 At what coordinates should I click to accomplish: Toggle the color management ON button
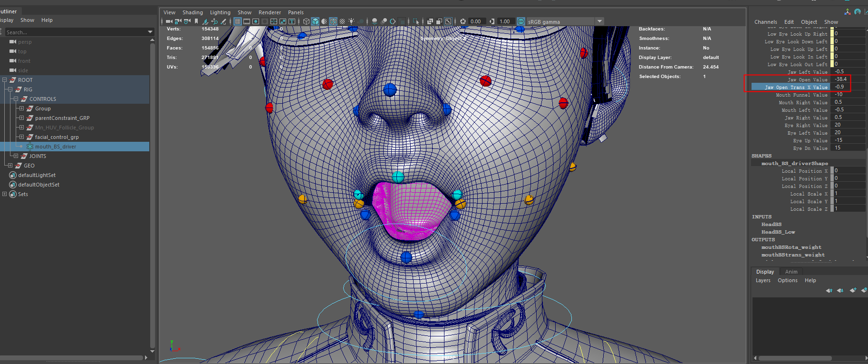pos(521,21)
